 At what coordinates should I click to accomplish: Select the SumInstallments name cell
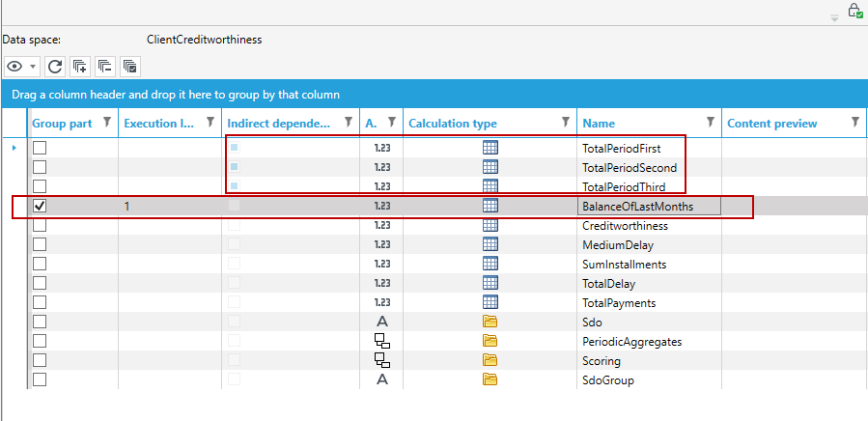pos(649,265)
